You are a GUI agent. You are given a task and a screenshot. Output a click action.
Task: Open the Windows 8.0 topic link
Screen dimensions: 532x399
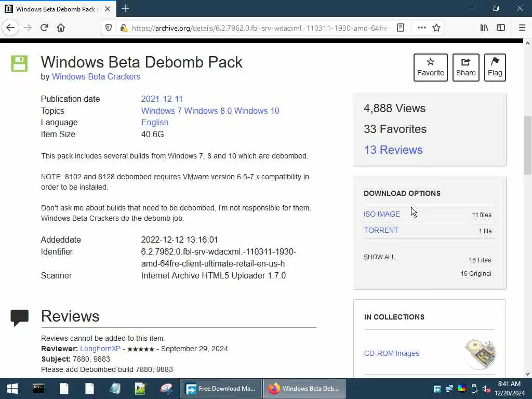[208, 111]
